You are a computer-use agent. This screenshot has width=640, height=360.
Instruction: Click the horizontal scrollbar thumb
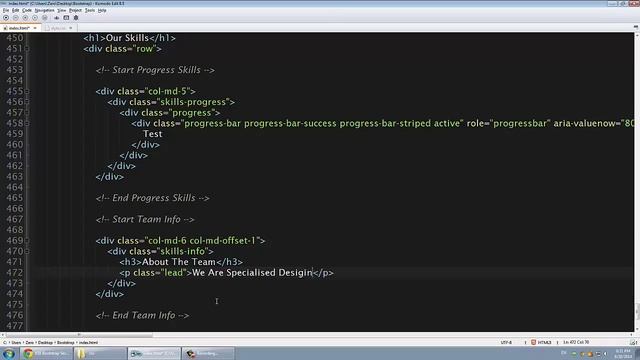(79, 335)
